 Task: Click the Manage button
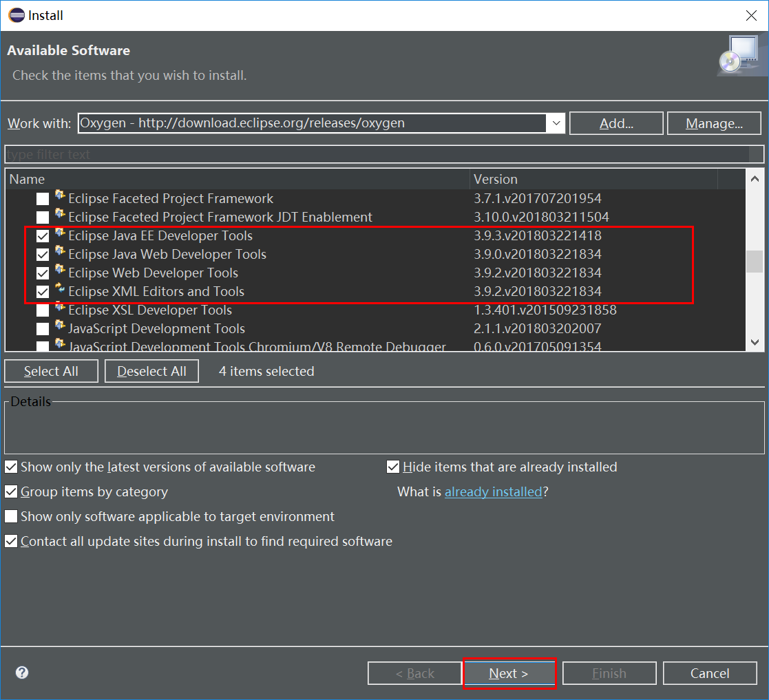point(714,123)
